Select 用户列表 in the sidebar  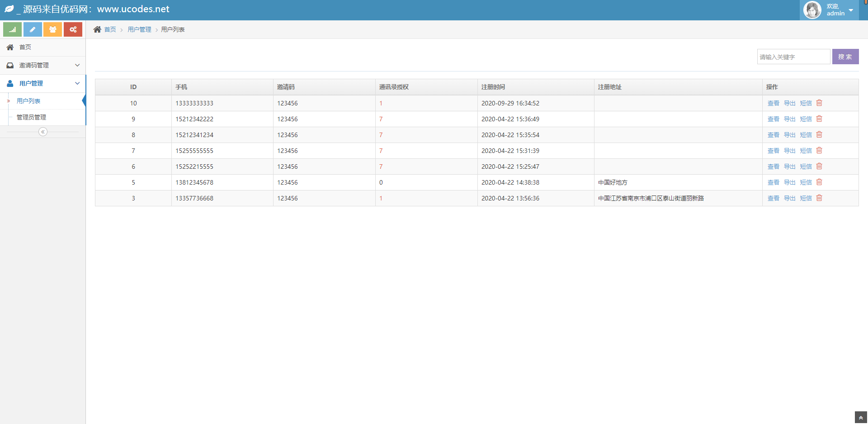(28, 101)
